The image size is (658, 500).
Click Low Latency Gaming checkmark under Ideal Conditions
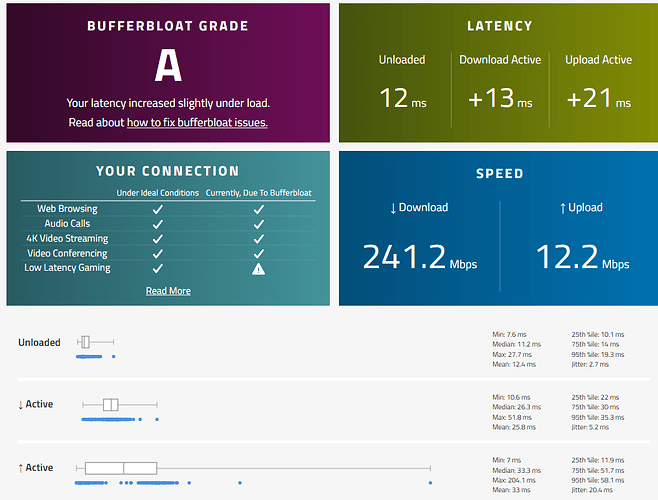158,268
